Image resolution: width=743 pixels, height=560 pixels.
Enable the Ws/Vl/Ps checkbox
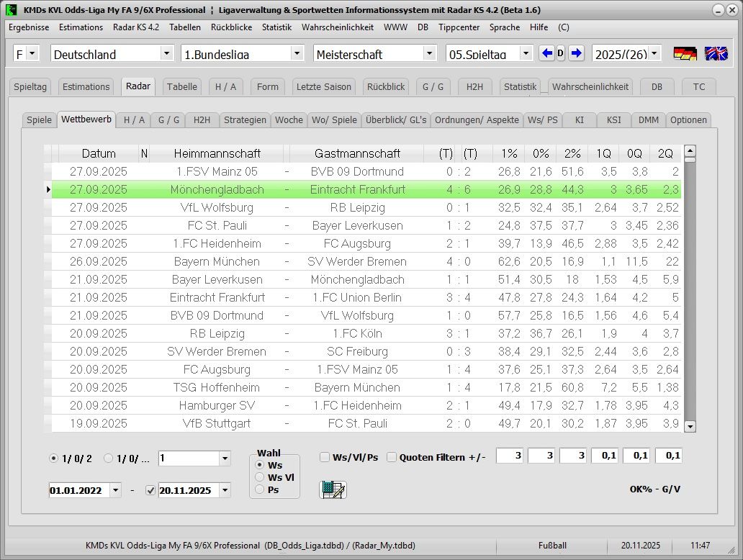(325, 457)
